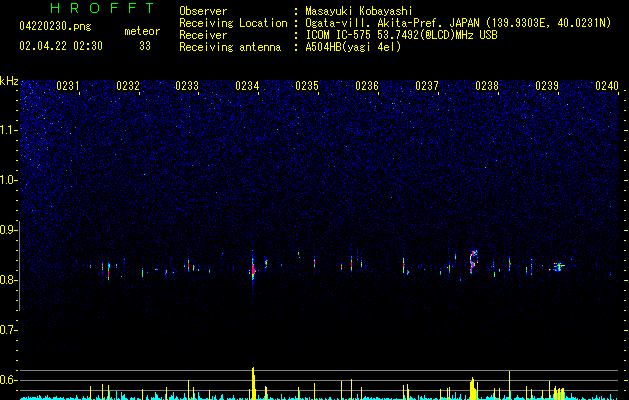Click the kHz axis unit label
The height and width of the screenshot is (400, 629).
9,81
